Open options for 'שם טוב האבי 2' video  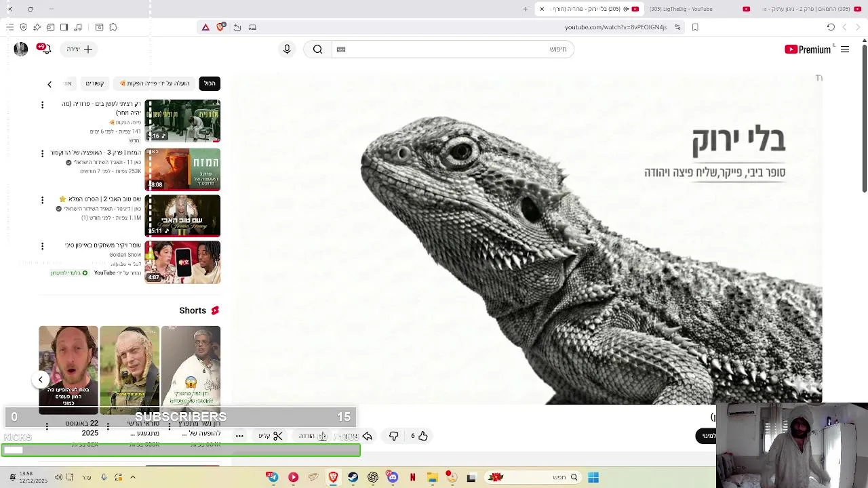[42, 200]
